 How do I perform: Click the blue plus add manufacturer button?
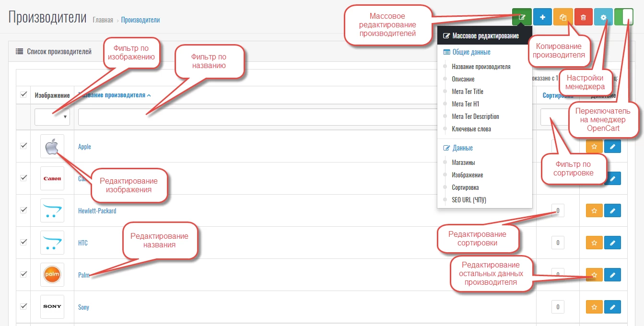542,17
